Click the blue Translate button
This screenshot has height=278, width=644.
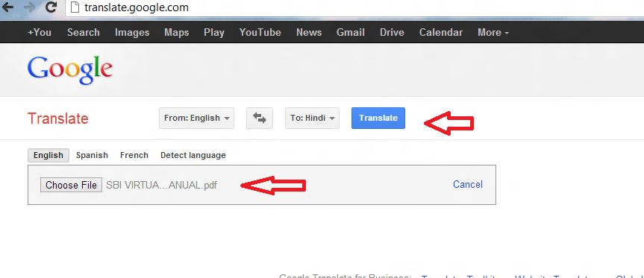378,118
